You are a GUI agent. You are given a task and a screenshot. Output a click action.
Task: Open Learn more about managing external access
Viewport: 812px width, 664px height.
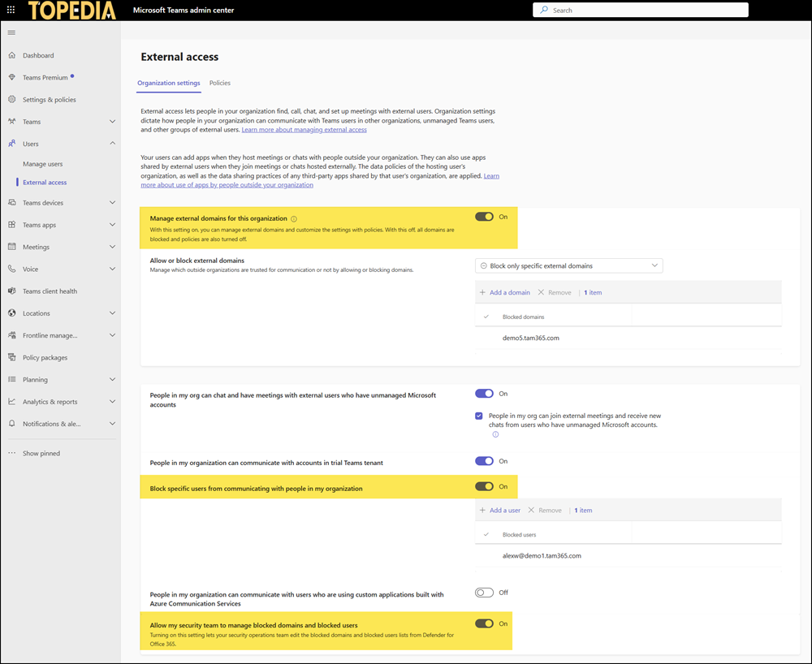304,129
